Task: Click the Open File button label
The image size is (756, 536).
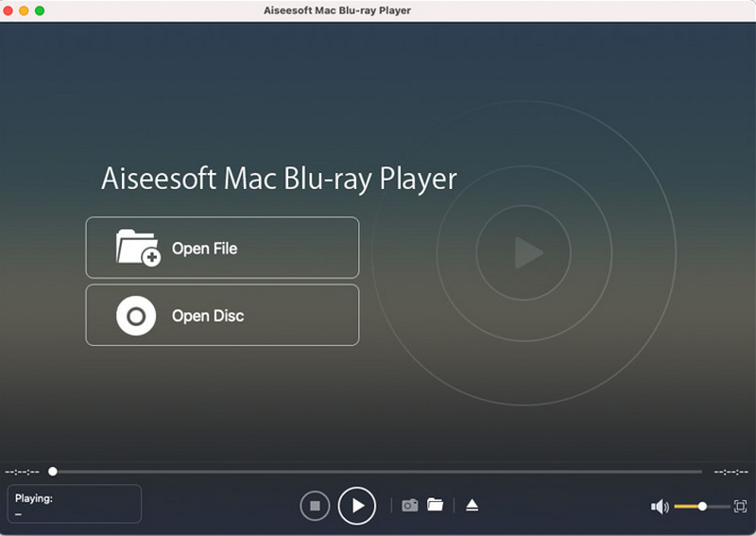Action: click(x=204, y=249)
